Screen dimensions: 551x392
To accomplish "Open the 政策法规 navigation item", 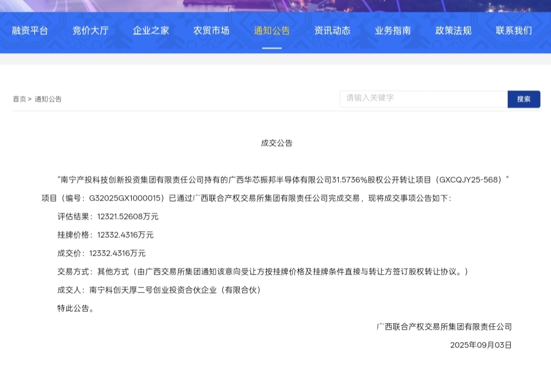I will click(x=453, y=31).
